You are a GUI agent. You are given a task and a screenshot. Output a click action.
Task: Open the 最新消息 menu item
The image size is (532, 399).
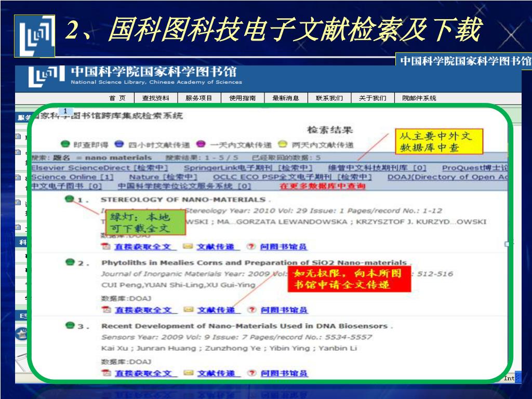pyautogui.click(x=286, y=98)
